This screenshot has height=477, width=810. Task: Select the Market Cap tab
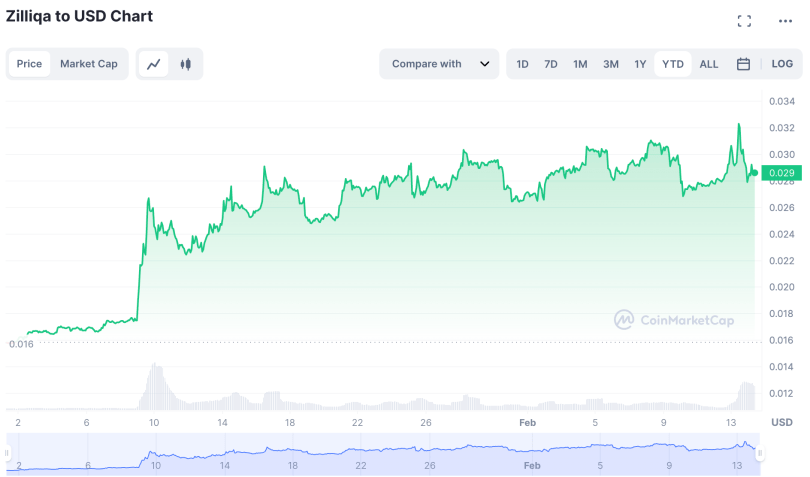coord(89,64)
